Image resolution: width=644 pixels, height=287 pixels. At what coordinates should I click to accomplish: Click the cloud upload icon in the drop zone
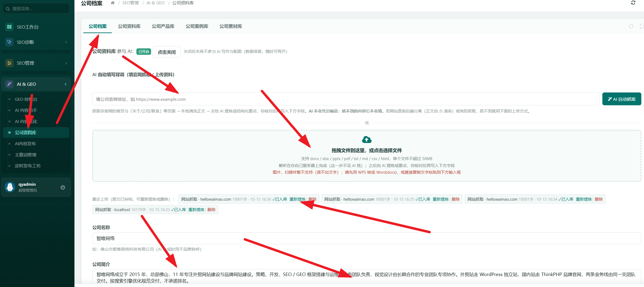(367, 139)
